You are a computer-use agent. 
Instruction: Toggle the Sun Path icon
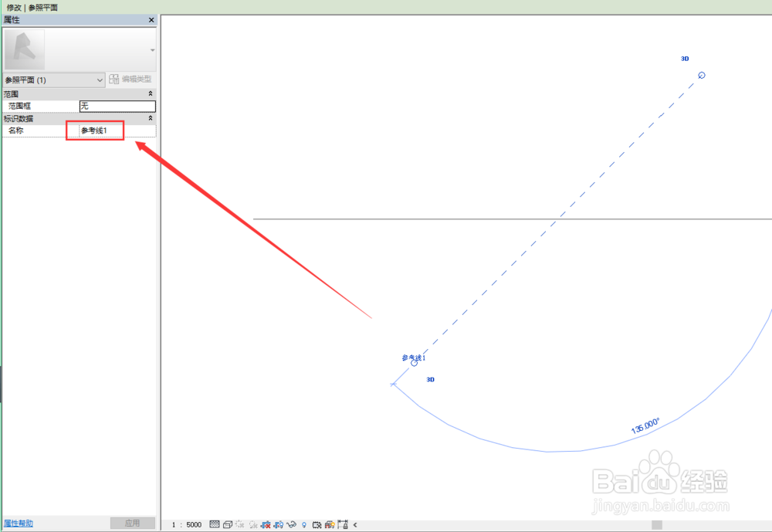point(240,524)
